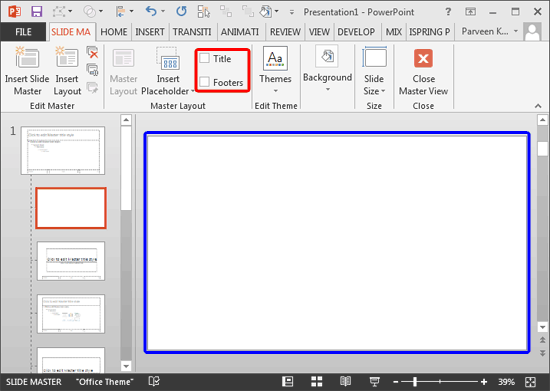Image resolution: width=550 pixels, height=391 pixels.
Task: Open the dropdown arrow beside Align Objects icon
Action: (x=132, y=12)
